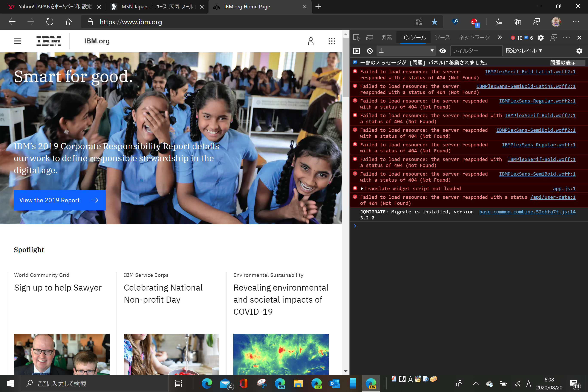Open the IBMPlexSerif-Bold-Latin1.woff2 source link
This screenshot has height=392, width=588.
pos(530,72)
